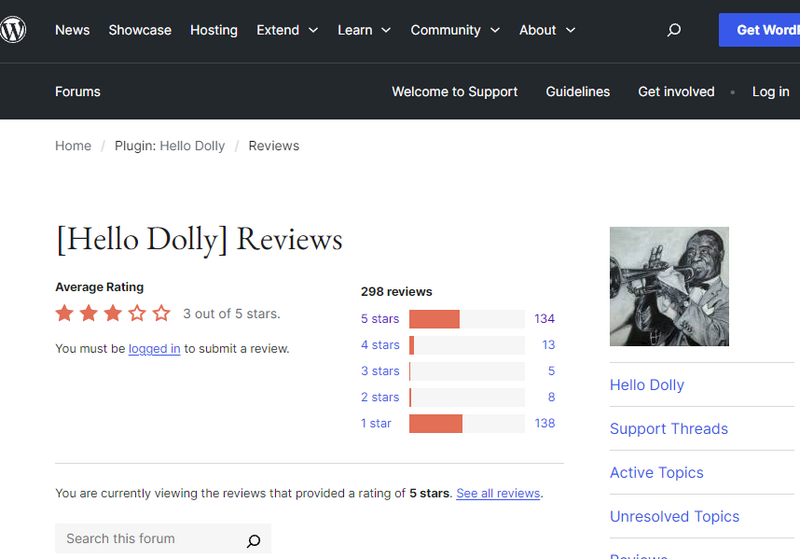Expand the Community menu chevron
The width and height of the screenshot is (800, 559).
click(x=495, y=30)
